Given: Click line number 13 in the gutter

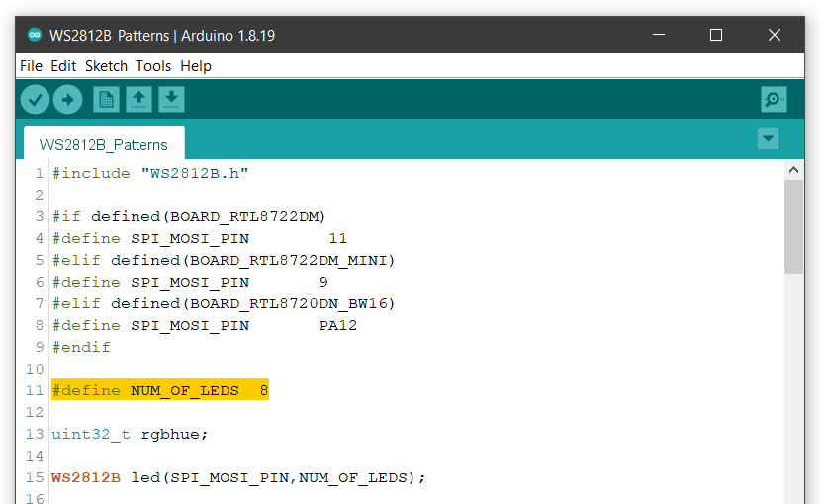Looking at the screenshot, I should (x=35, y=434).
